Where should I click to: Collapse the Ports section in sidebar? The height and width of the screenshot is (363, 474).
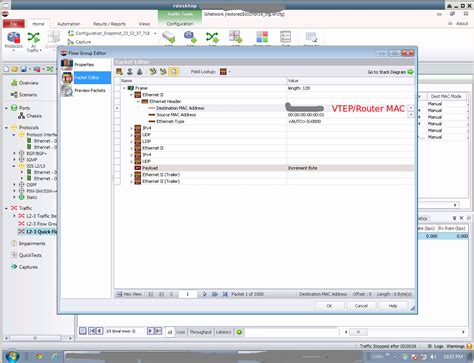pyautogui.click(x=6, y=108)
